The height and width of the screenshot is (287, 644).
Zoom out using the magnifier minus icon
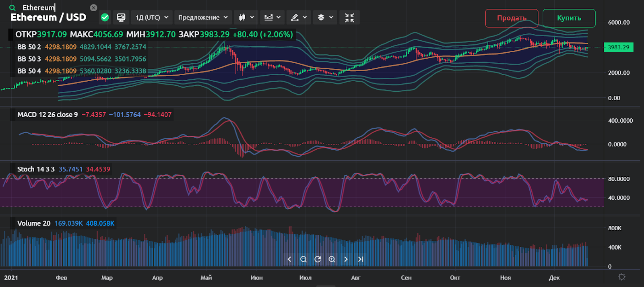click(x=303, y=259)
